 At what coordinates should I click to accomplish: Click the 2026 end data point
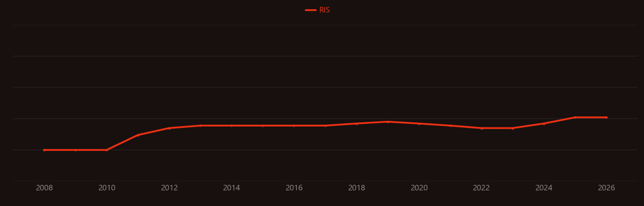pos(606,117)
